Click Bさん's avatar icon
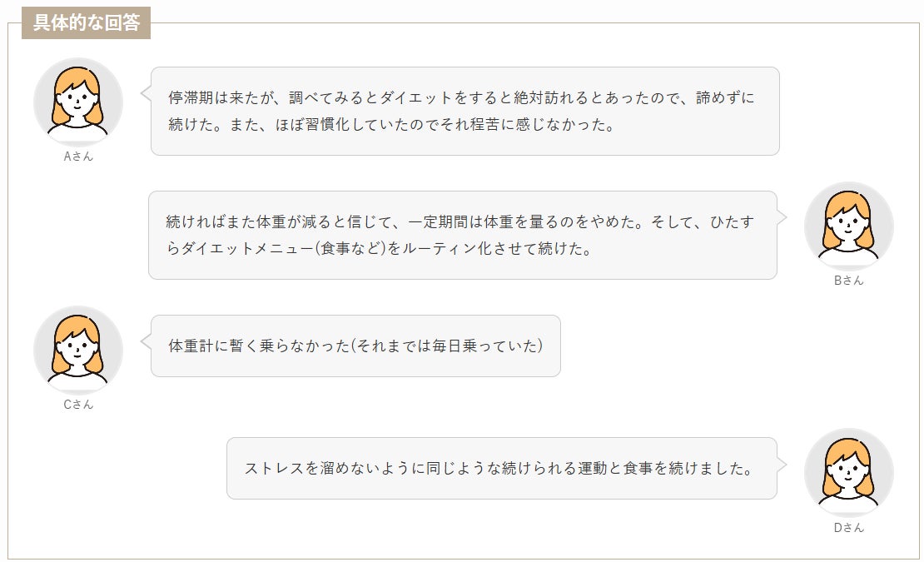The image size is (924, 562). click(848, 226)
